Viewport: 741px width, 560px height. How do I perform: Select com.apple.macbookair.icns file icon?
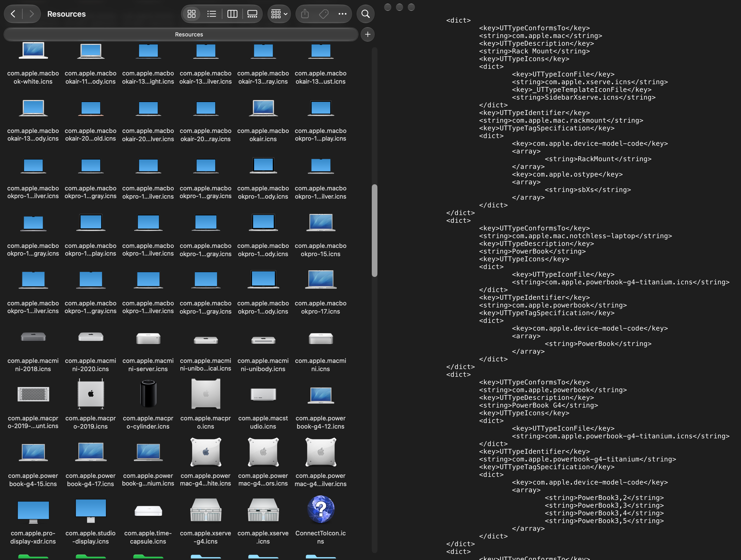click(x=263, y=108)
